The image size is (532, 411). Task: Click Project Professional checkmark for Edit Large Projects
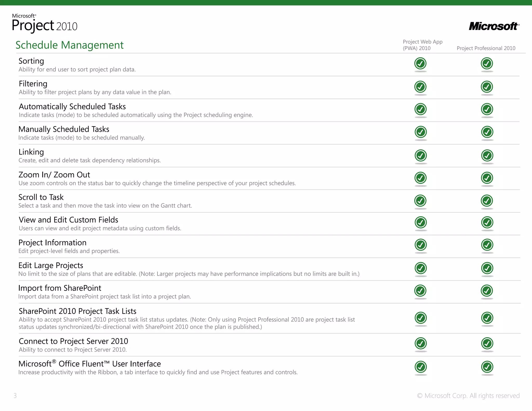pos(487,268)
